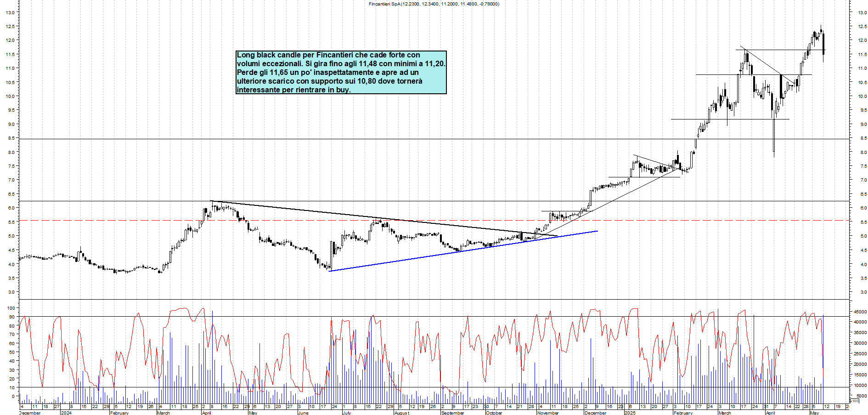Click the 35000 volume axis label
Screen dimensions: 868x415
(x=860, y=333)
